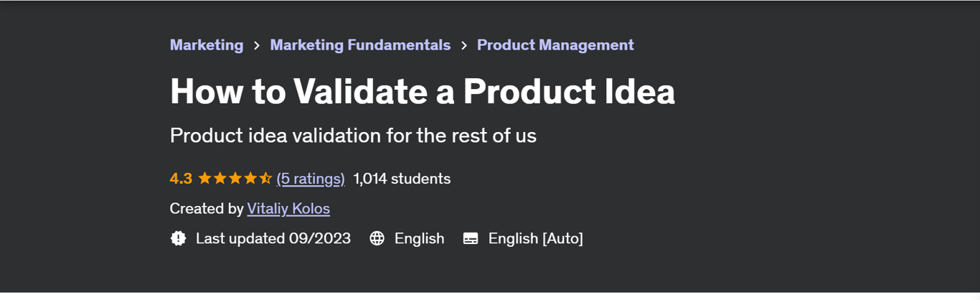The height and width of the screenshot is (300, 980).
Task: Click the third rating star
Action: tap(235, 179)
